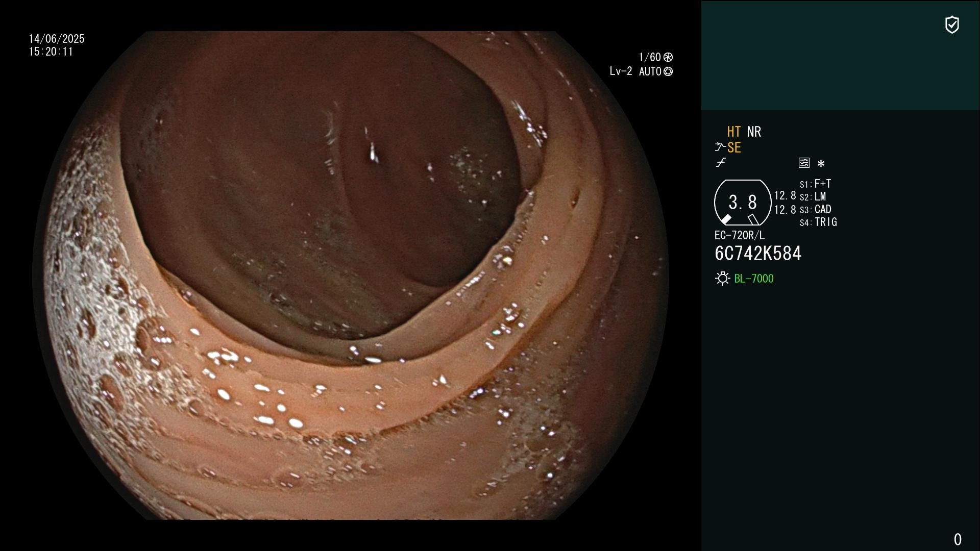Viewport: 980px width, 551px height.
Task: Click the EC-720R/L scope model text
Action: [740, 235]
